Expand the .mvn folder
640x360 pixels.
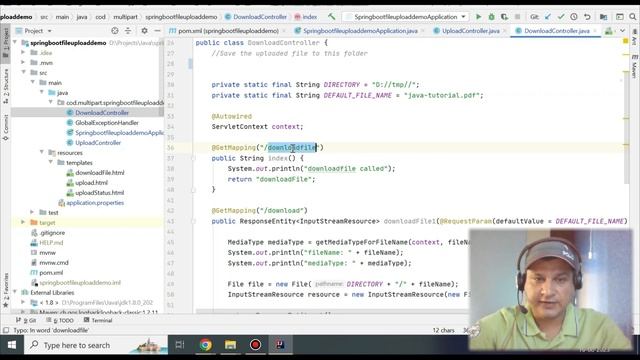[23, 62]
